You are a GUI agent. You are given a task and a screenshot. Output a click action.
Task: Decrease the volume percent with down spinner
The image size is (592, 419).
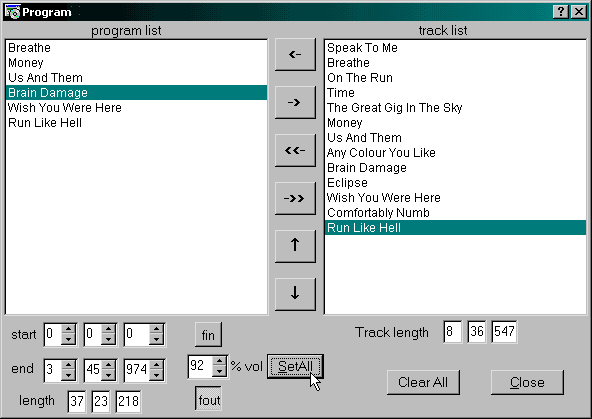tap(219, 371)
